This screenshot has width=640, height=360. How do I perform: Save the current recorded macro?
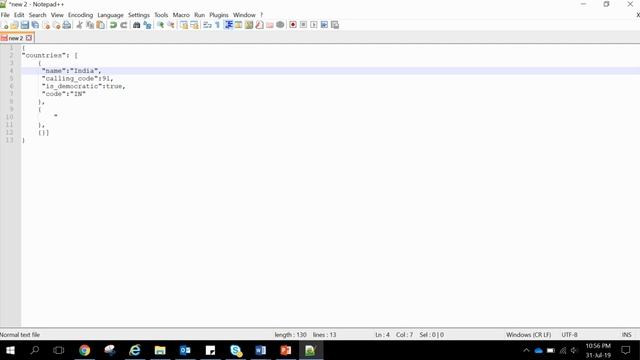click(335, 25)
